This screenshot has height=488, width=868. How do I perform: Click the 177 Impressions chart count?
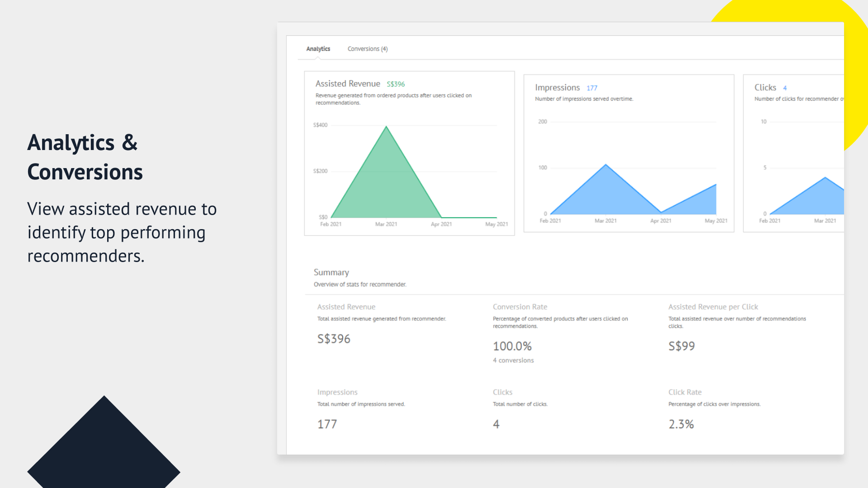pos(592,88)
